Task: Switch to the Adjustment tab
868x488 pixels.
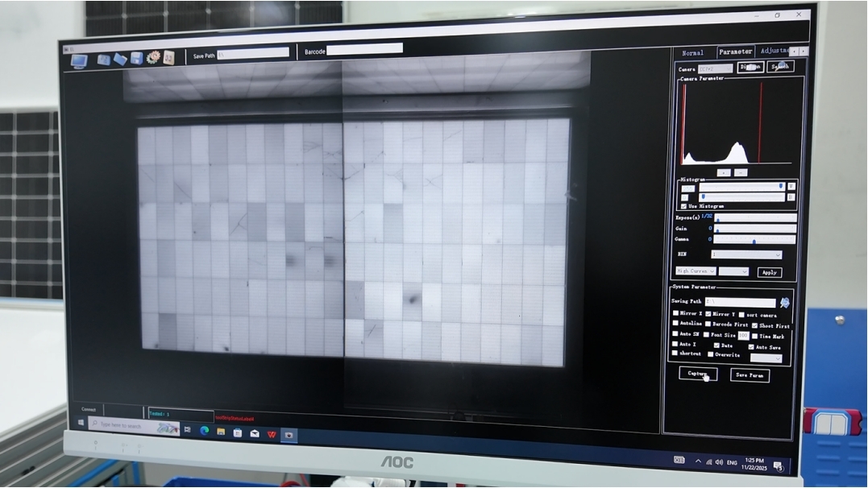Action: pos(772,51)
